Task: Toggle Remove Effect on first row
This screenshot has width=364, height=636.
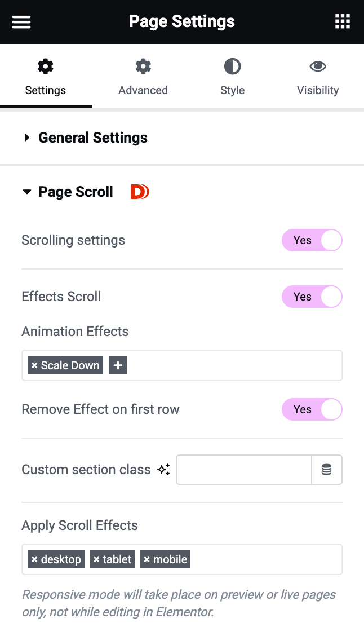Action: click(x=312, y=409)
